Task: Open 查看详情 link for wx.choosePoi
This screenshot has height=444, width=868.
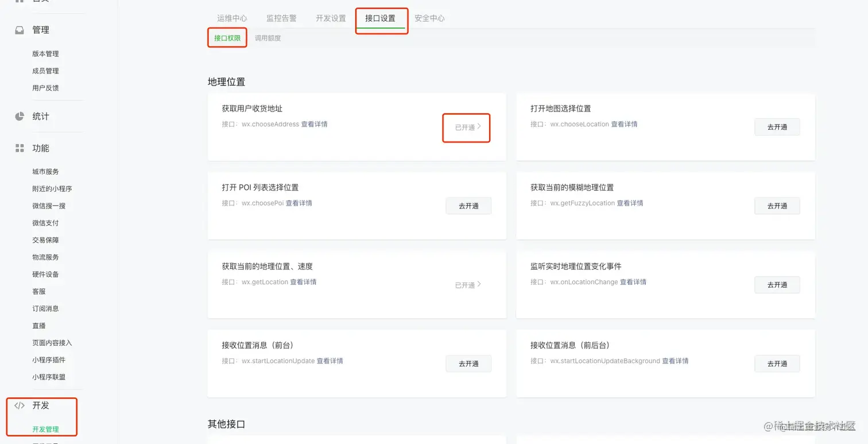Action: coord(299,203)
